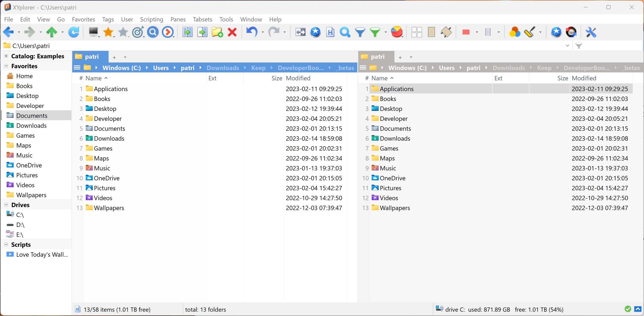Open the Scripting menu

pyautogui.click(x=151, y=19)
